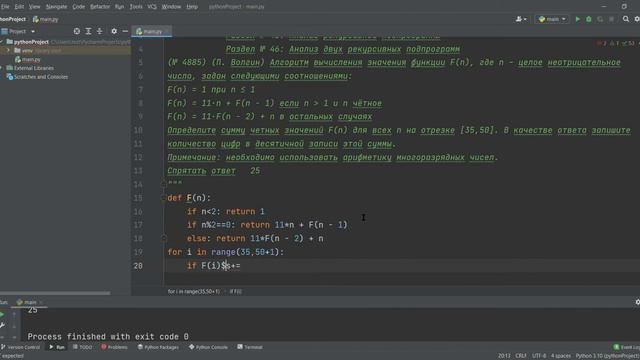
Task: Run the main configuration with green play button
Action: 577,19
